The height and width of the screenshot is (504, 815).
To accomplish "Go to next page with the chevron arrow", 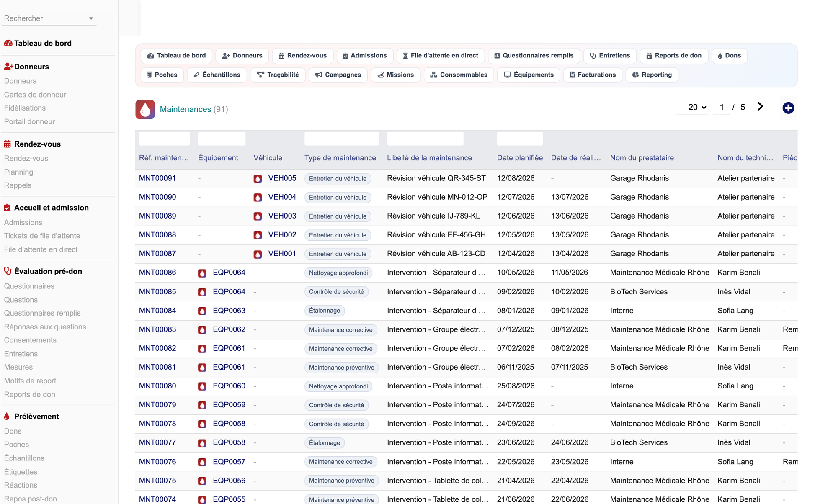I will (x=760, y=107).
